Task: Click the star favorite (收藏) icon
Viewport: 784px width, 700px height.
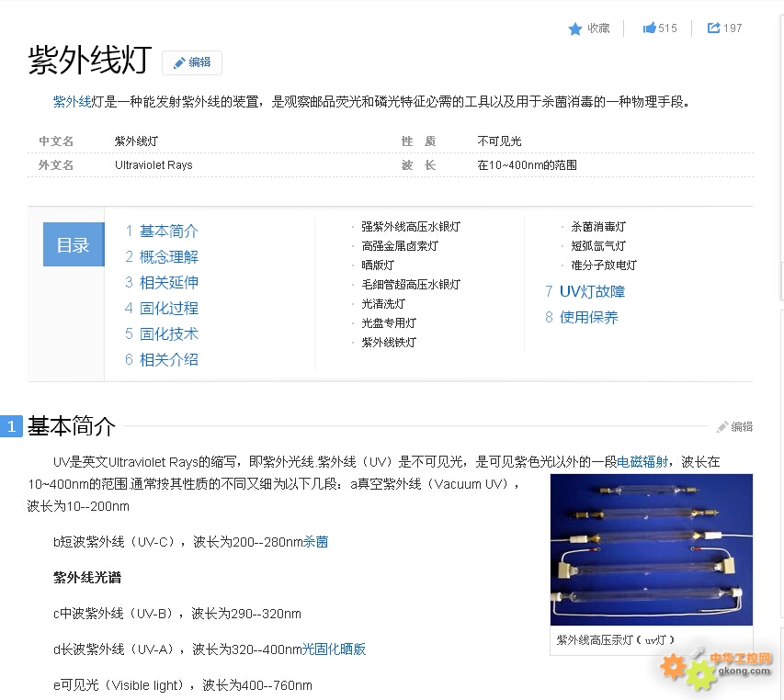Action: pyautogui.click(x=575, y=28)
